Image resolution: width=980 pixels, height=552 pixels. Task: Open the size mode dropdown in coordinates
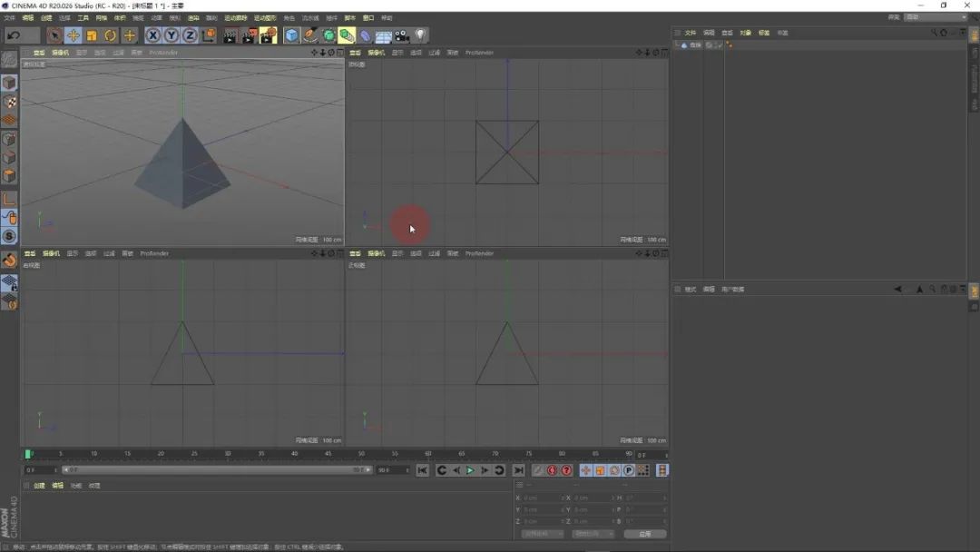tap(593, 534)
